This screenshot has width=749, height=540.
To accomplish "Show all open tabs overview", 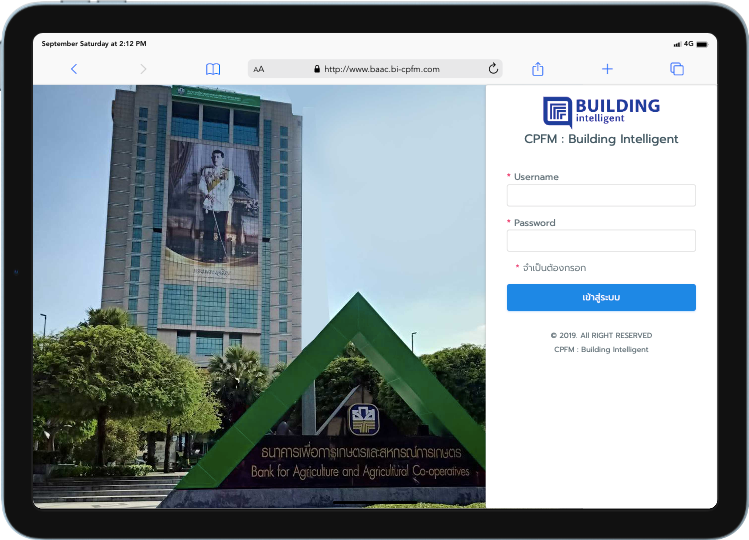I will click(677, 69).
